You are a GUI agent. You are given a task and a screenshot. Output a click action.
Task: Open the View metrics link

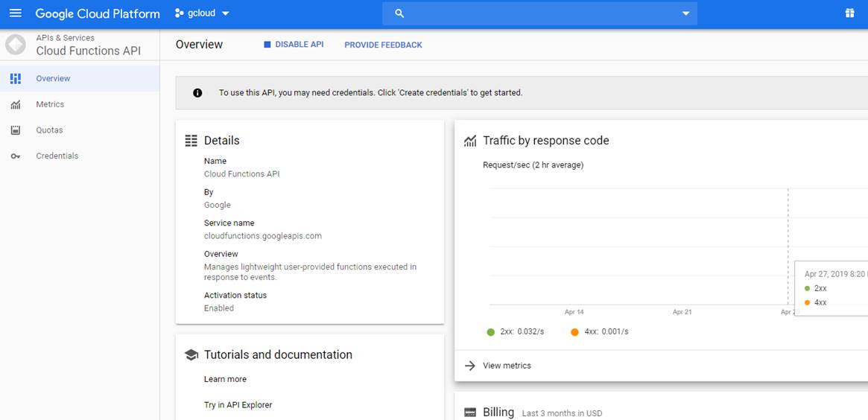507,366
